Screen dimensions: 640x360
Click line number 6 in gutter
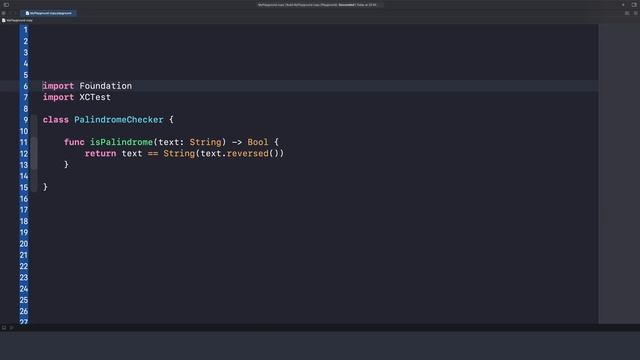pos(25,86)
